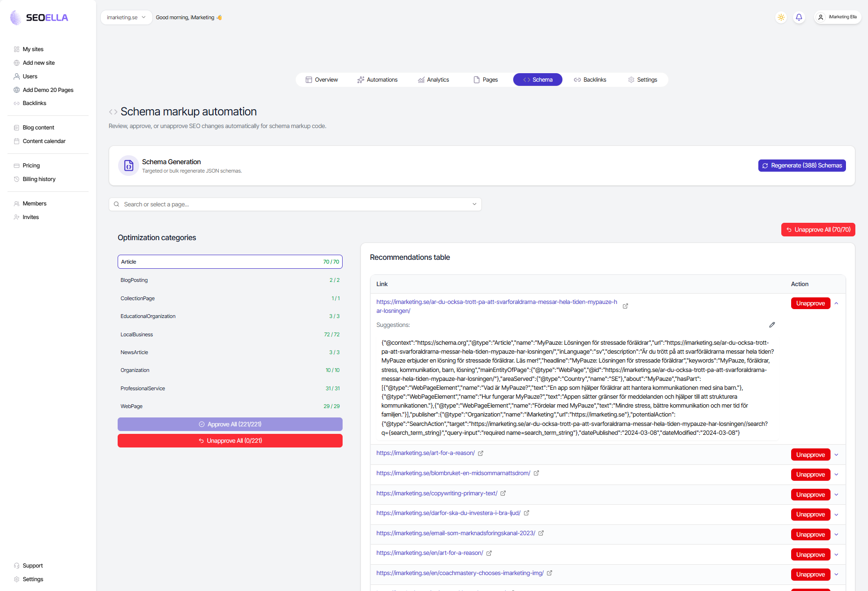Click the edit pencil icon for suggestions
This screenshot has height=591, width=868.
click(772, 325)
